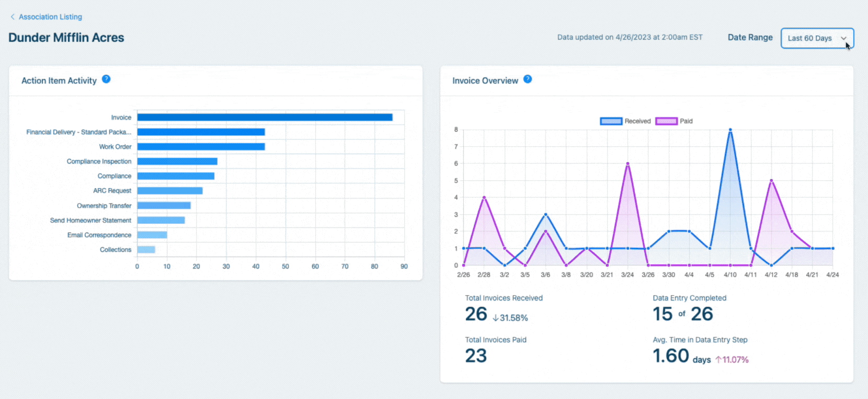Click the Action Item Activity help icon
Screen dimensions: 868x399
click(106, 79)
